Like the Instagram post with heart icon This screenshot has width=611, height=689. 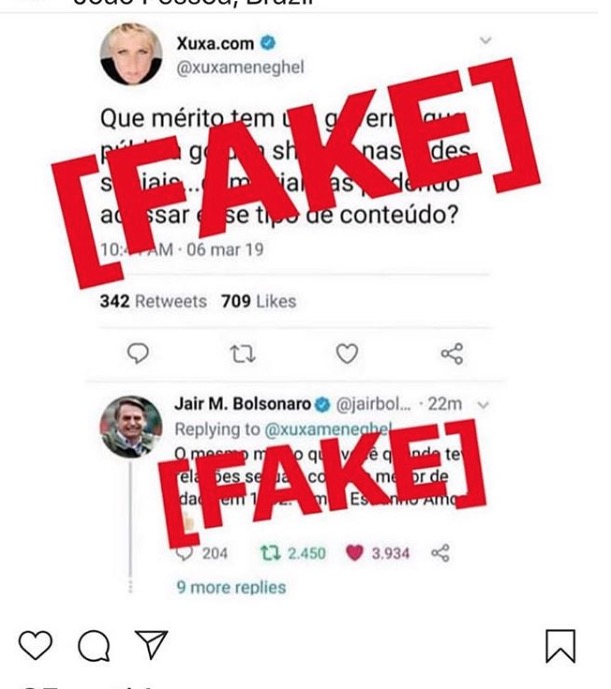click(x=35, y=645)
